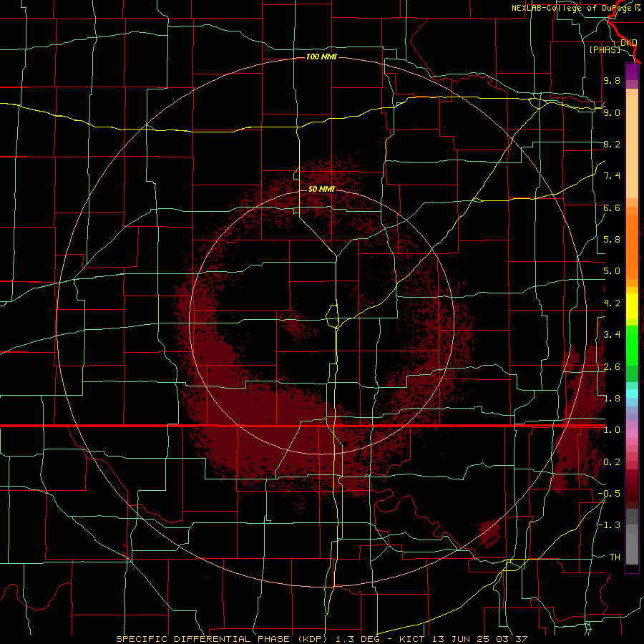Select the TH threshold label on the scale
644x644 pixels.
(x=615, y=557)
